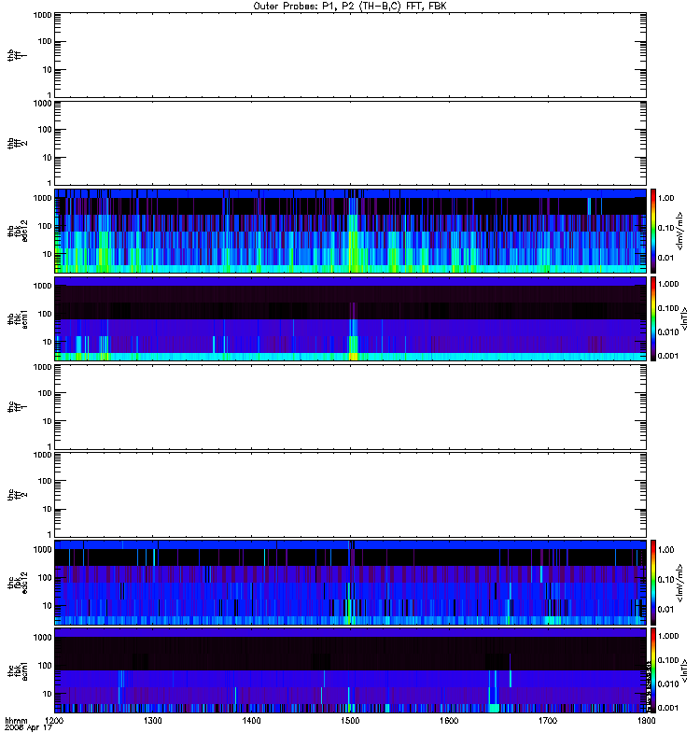The image size is (700, 747).
Task: Click the cyan burst near 1645 in thc scm1 spectrogram
Action: pos(495,708)
